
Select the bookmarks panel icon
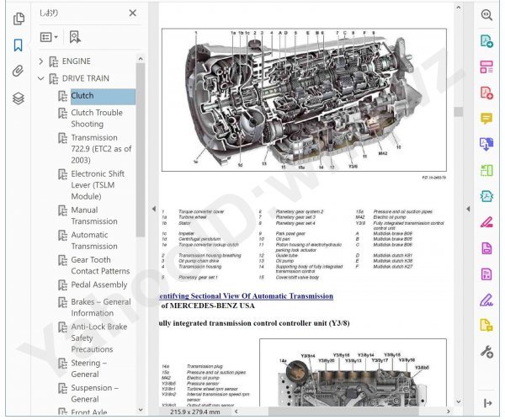pyautogui.click(x=18, y=45)
